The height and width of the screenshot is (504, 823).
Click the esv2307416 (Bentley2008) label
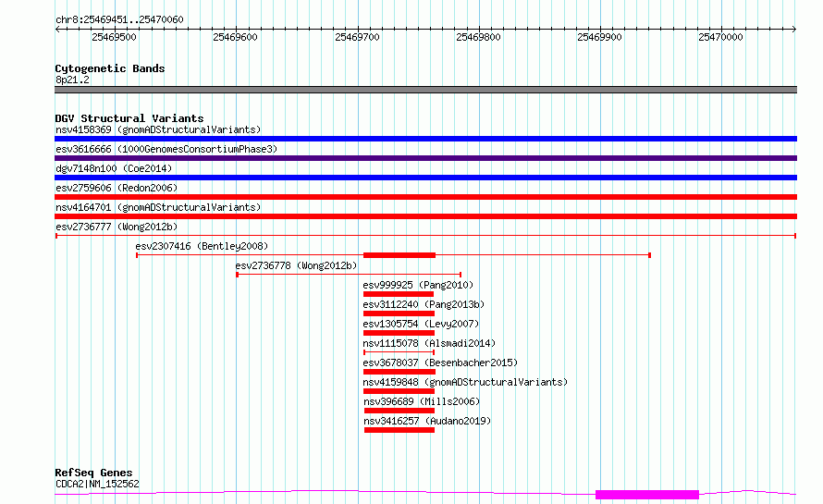(202, 246)
